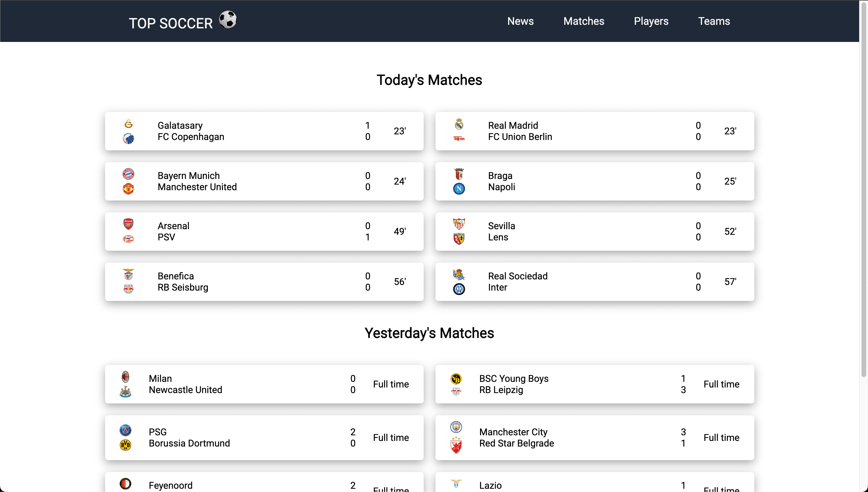This screenshot has height=492, width=868.
Task: Select the BSC Young Boys match card
Action: (x=594, y=384)
